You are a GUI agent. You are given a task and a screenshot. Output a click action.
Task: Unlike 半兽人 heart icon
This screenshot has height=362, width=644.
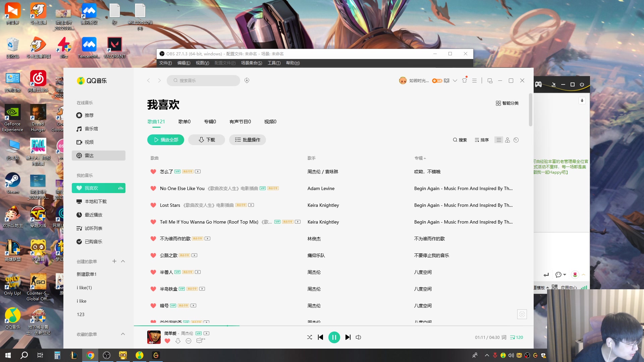point(153,272)
